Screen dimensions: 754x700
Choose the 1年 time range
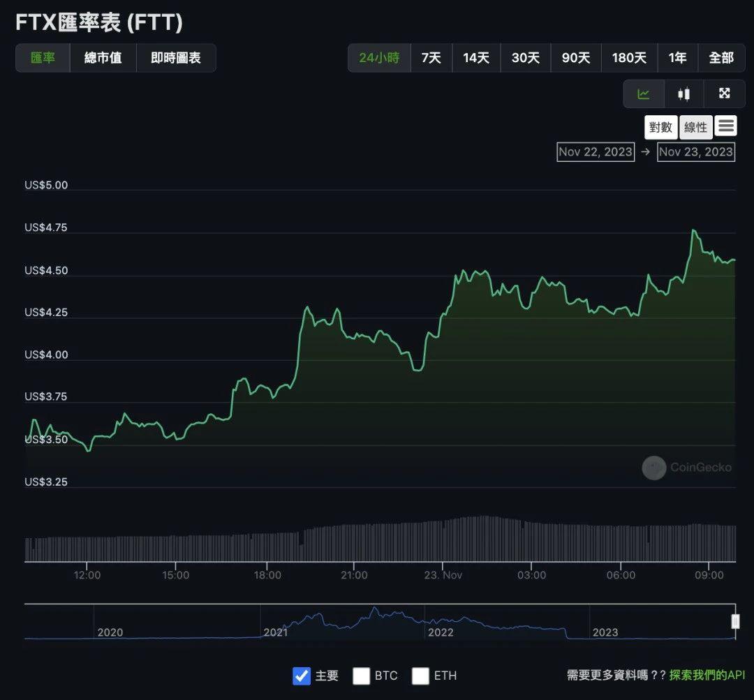677,58
